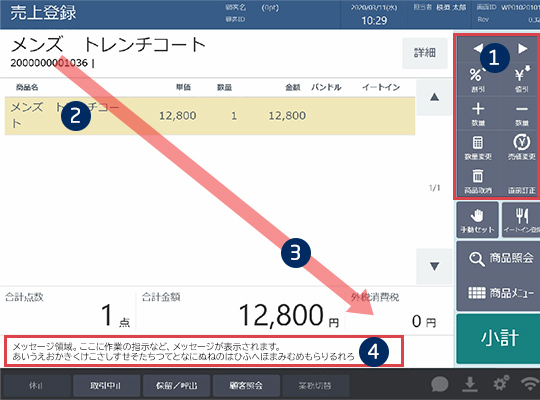Image resolution: width=540 pixels, height=400 pixels.
Task: Click the quantity cell 1 in the row
Action: pyautogui.click(x=234, y=115)
